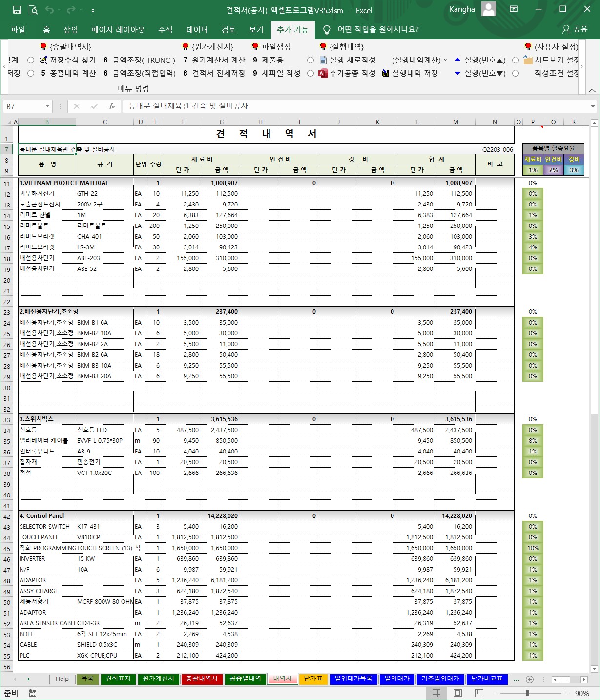Click the 실행(번호▼) down triangle icon

tap(457, 73)
